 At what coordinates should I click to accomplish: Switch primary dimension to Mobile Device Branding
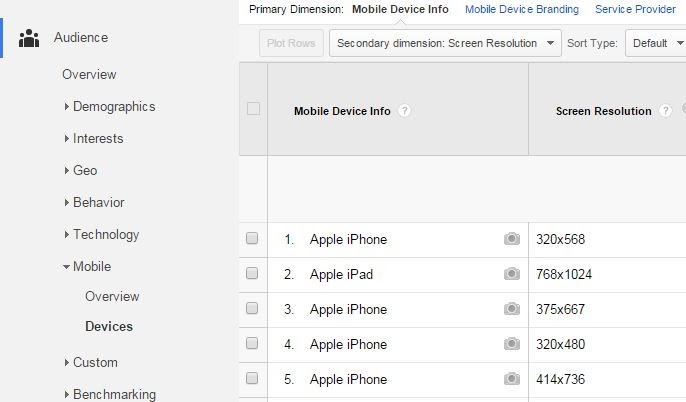click(522, 9)
